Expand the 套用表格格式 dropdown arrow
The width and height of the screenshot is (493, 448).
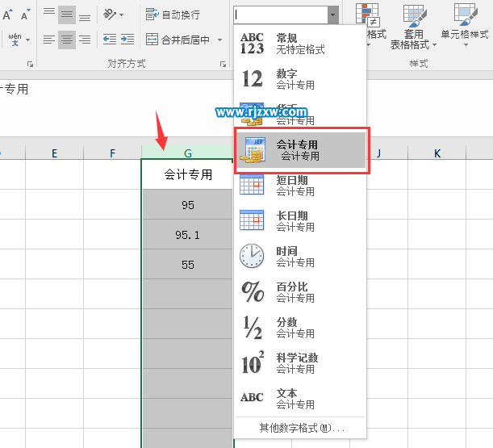(x=435, y=45)
